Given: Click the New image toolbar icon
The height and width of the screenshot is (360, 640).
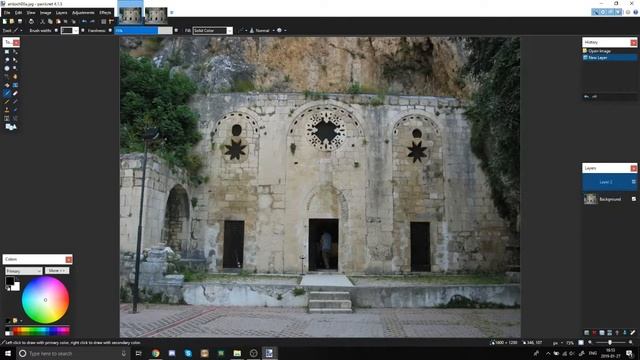Looking at the screenshot, I should 5,21.
